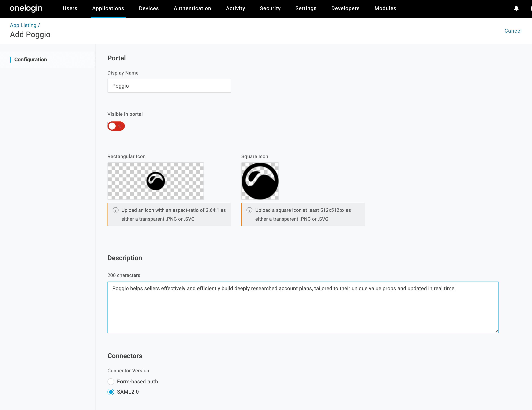This screenshot has height=410, width=532.
Task: Open the Devices section
Action: tap(149, 8)
